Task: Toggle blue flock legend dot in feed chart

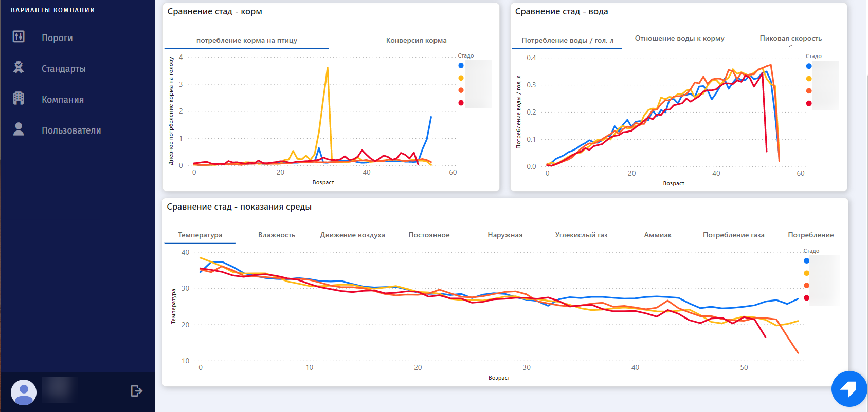Action: click(x=461, y=65)
